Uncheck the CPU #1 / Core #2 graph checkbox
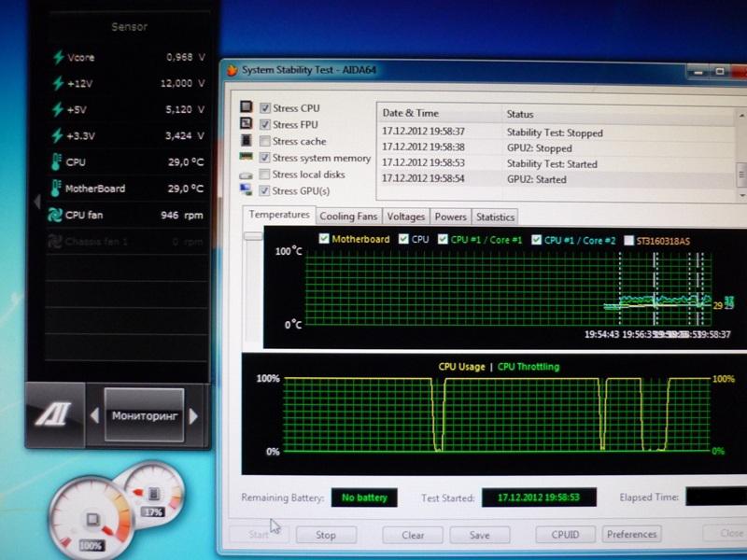747x560 pixels. tap(536, 240)
